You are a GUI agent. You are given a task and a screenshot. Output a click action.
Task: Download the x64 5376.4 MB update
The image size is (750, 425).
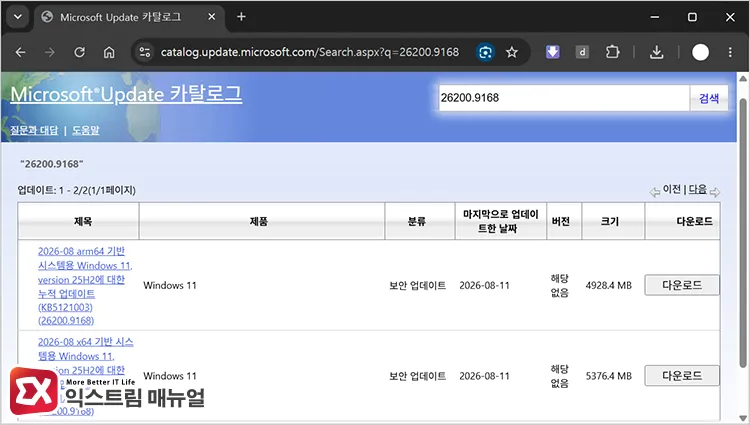tap(682, 375)
